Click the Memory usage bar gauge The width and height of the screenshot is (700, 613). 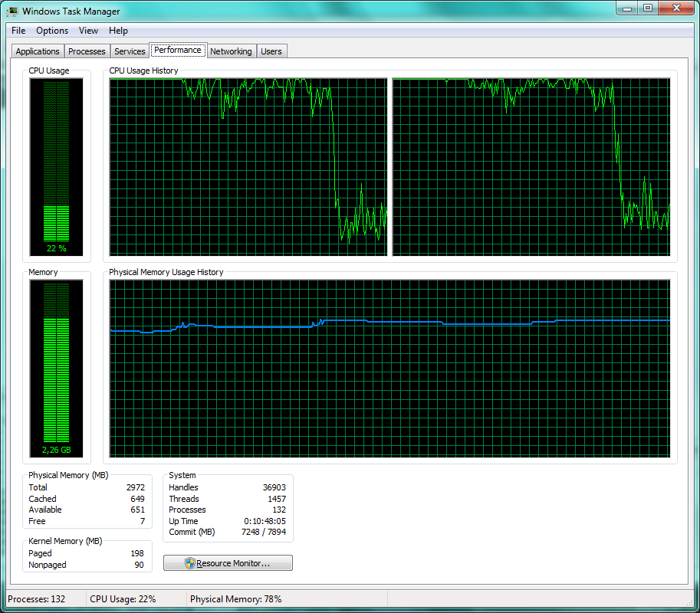coord(56,368)
